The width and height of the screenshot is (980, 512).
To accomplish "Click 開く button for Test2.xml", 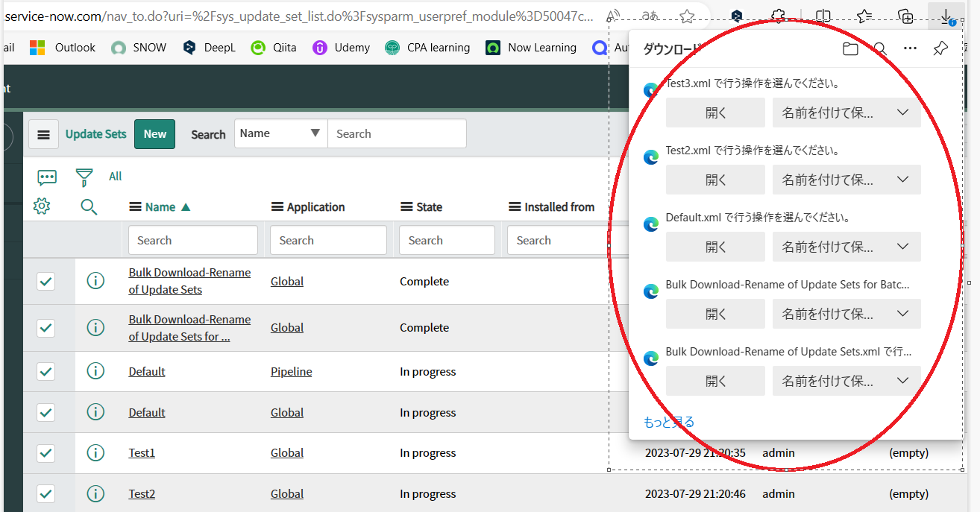I will (715, 180).
